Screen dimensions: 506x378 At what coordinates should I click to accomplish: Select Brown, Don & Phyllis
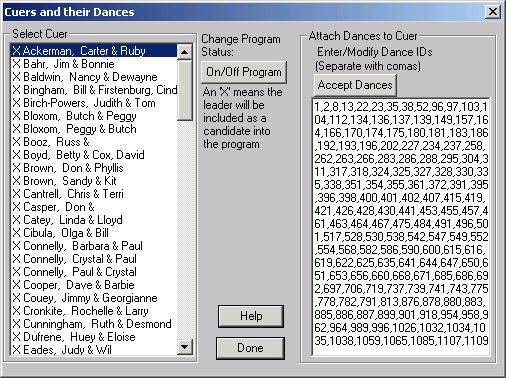point(94,168)
